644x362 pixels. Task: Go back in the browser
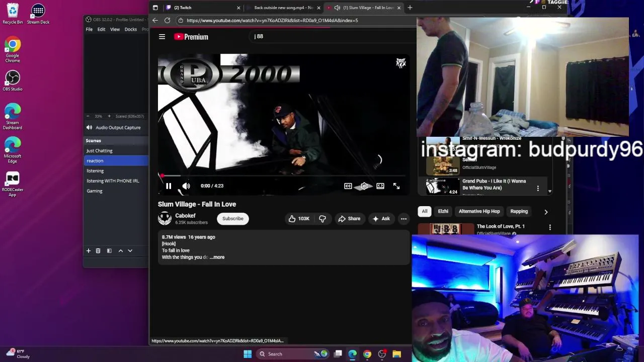(155, 20)
